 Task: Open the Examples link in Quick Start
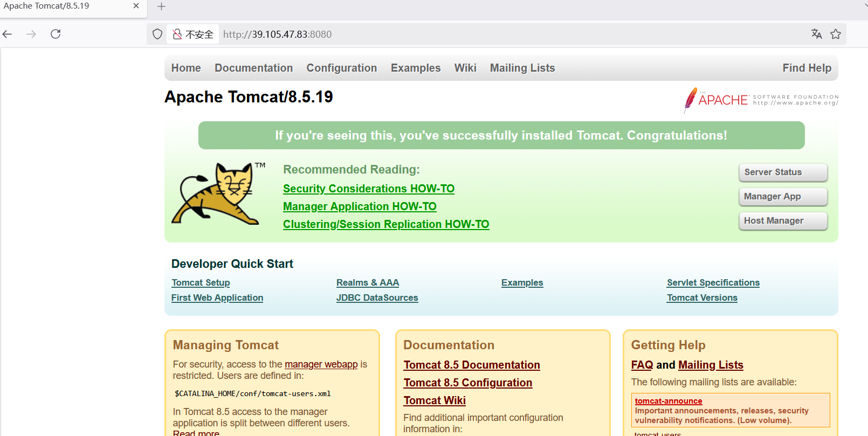pos(522,283)
